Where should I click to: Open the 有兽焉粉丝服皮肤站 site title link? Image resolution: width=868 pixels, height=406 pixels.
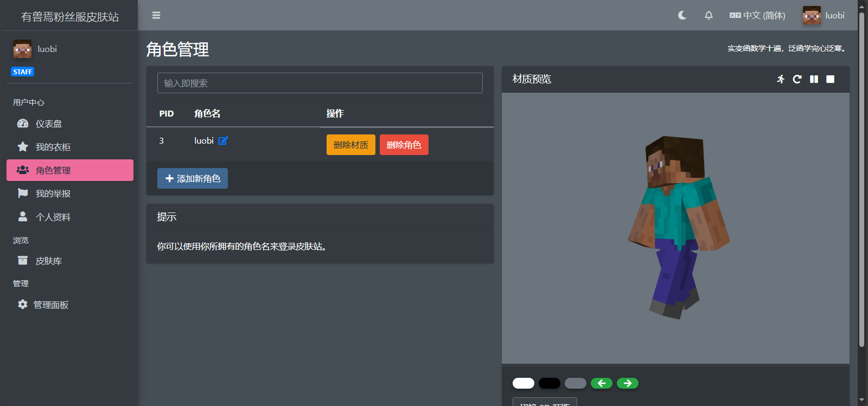[69, 17]
